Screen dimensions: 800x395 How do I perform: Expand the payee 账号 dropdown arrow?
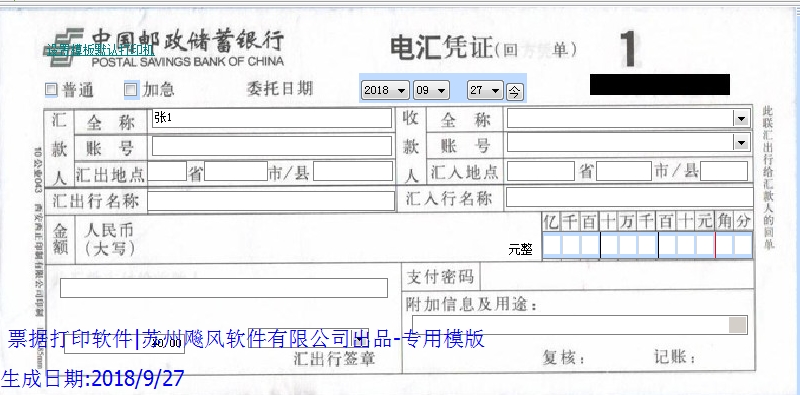[x=741, y=142]
